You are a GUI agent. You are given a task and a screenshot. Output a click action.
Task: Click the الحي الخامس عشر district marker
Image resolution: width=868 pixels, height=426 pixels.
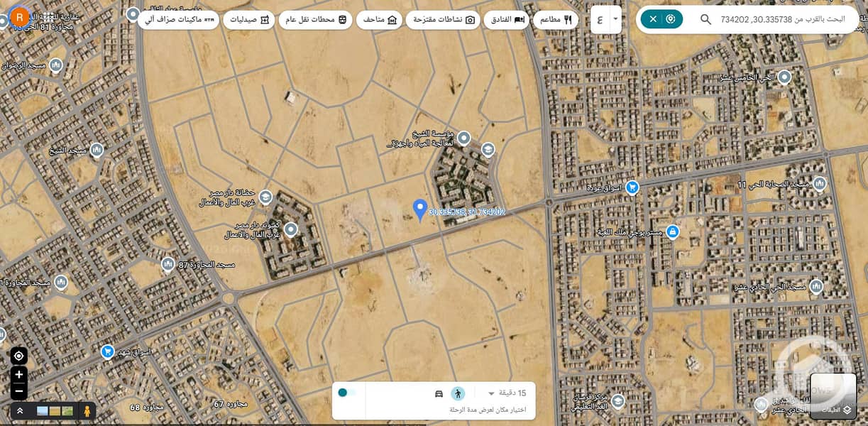(785, 77)
